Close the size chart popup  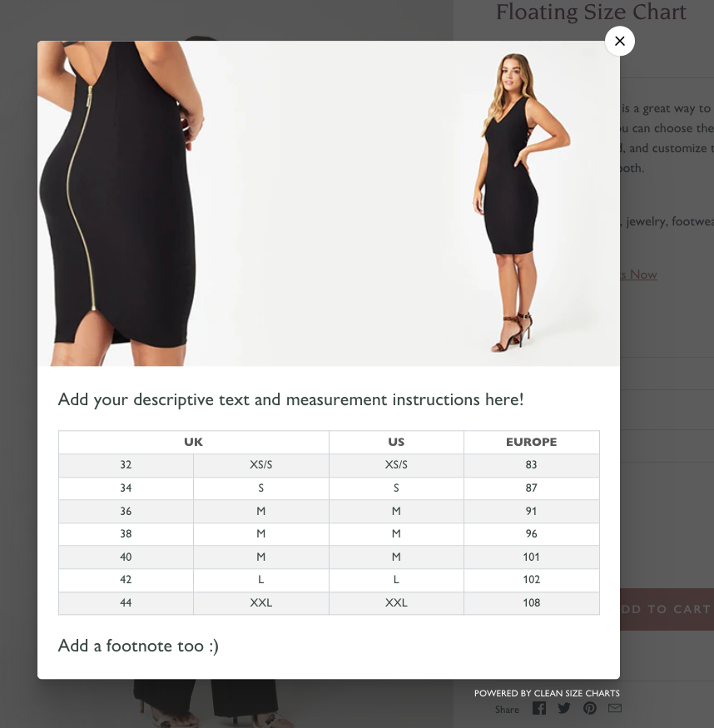[x=619, y=41]
